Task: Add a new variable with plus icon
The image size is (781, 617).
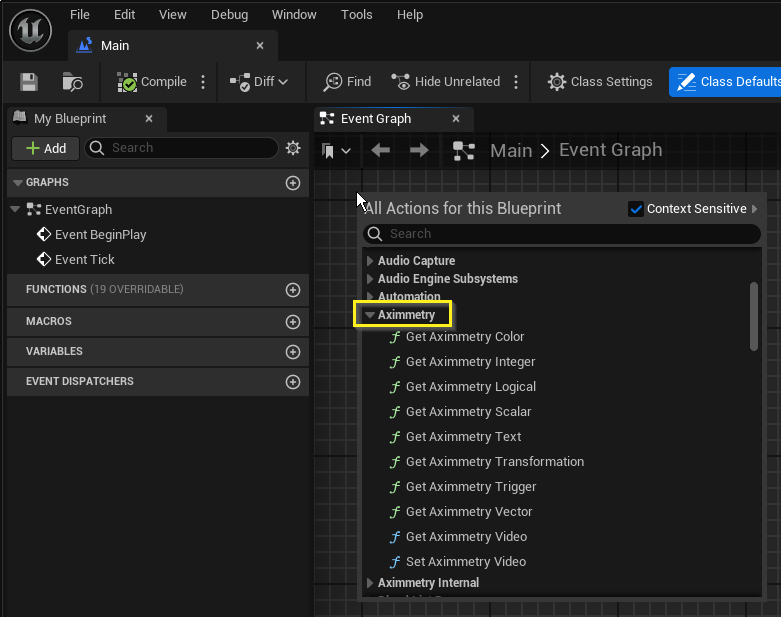Action: point(293,352)
